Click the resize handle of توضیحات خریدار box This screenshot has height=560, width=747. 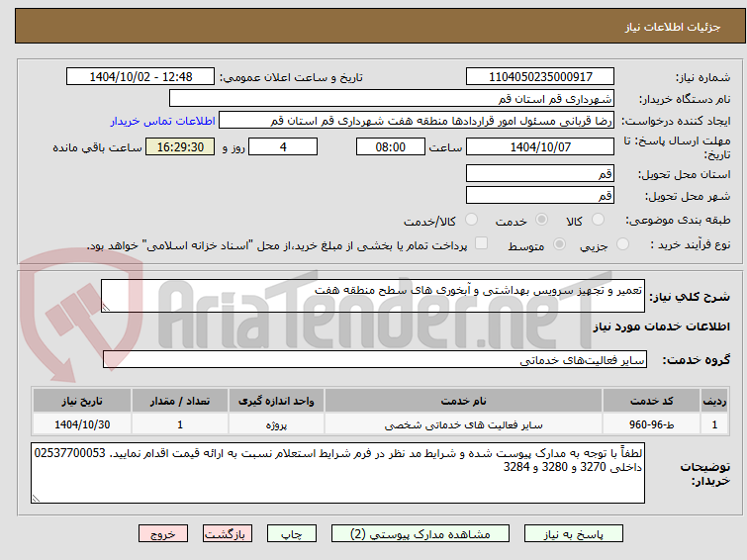36,498
